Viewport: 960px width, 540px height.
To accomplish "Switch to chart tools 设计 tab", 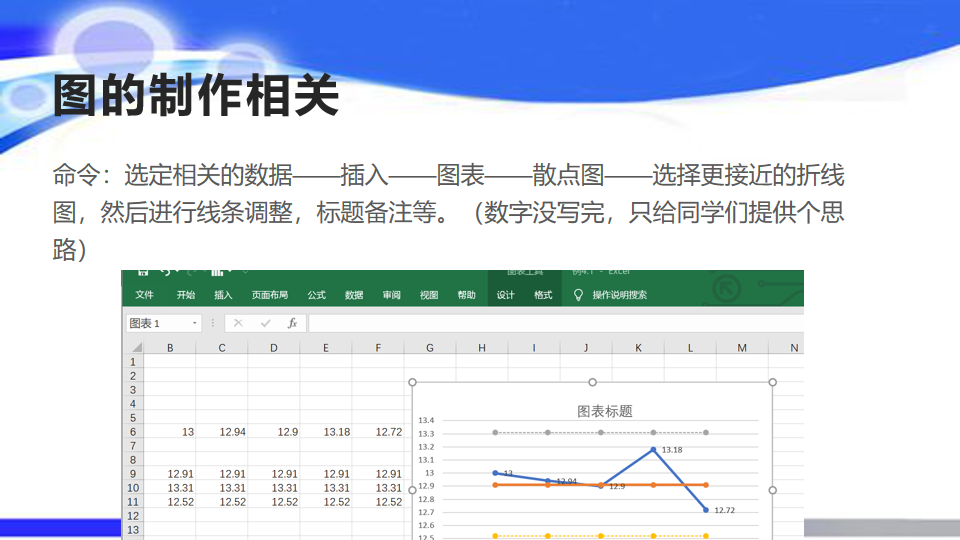I will pos(505,295).
